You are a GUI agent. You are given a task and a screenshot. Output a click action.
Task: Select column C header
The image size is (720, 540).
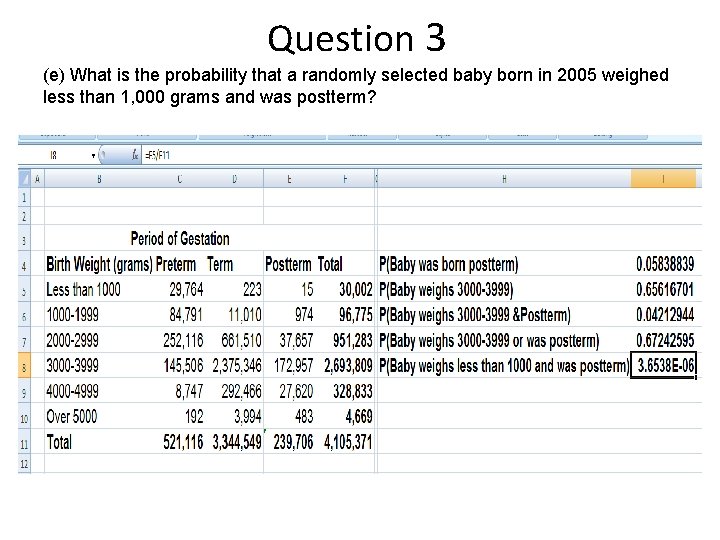coord(180,179)
